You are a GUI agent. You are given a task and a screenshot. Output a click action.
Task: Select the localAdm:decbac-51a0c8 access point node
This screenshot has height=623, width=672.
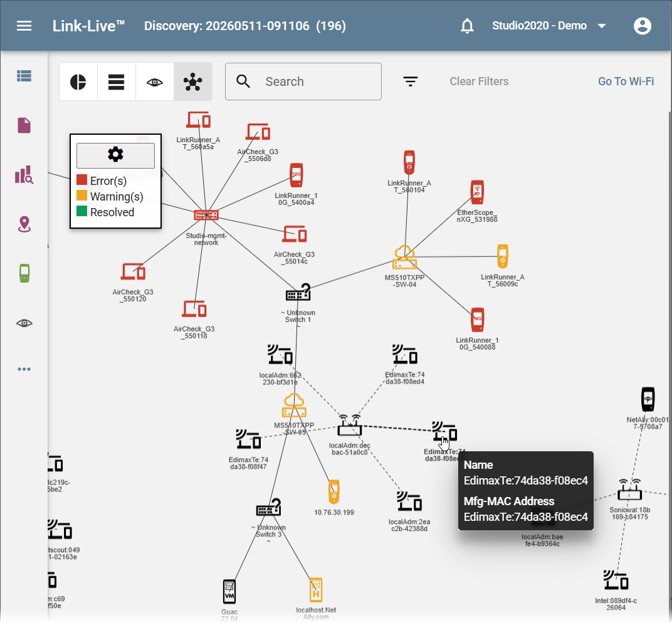pos(350,426)
